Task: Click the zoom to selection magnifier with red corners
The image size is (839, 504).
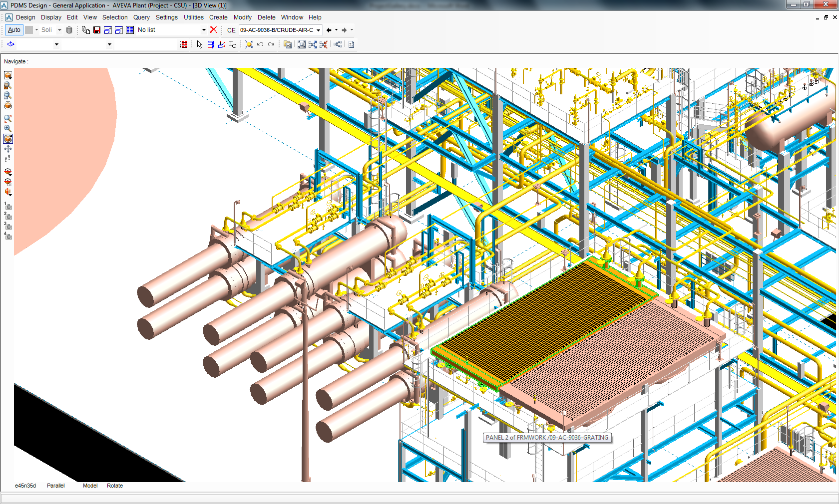Action: click(x=7, y=118)
